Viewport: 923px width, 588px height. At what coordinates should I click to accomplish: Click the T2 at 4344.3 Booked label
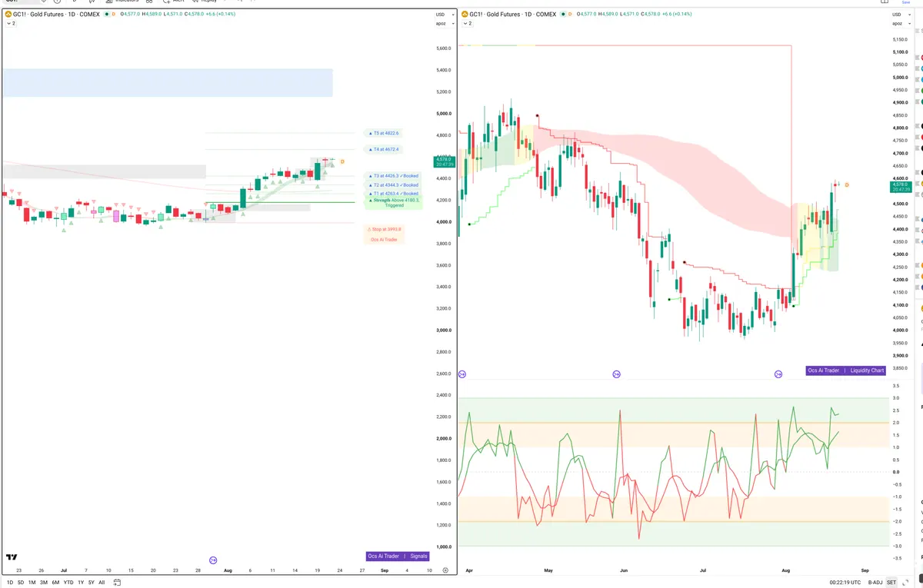point(393,185)
